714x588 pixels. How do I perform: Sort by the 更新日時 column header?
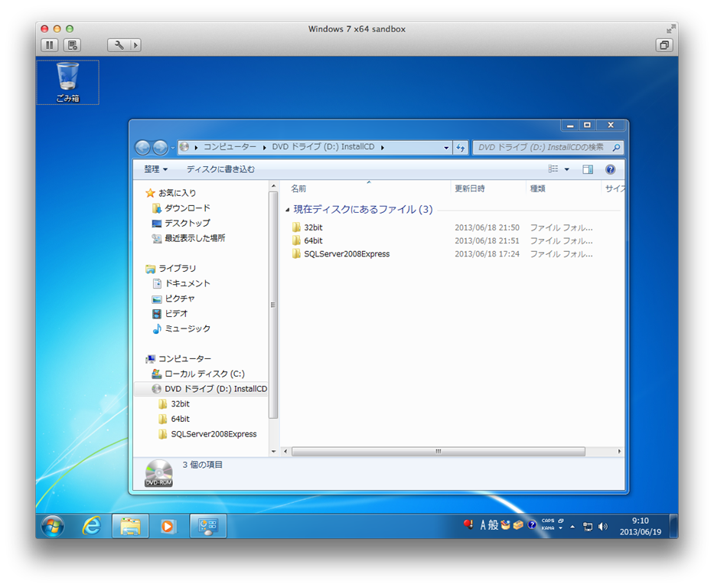pyautogui.click(x=469, y=188)
